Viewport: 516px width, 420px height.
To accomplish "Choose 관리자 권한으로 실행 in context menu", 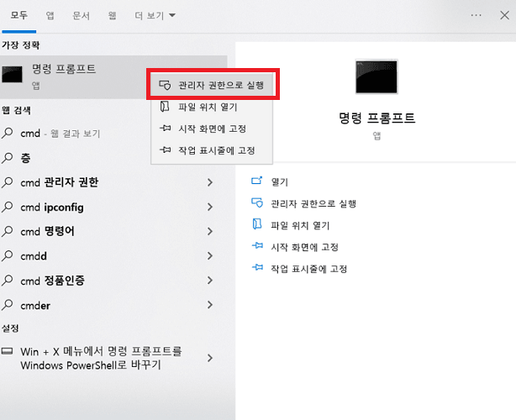I will [x=213, y=85].
